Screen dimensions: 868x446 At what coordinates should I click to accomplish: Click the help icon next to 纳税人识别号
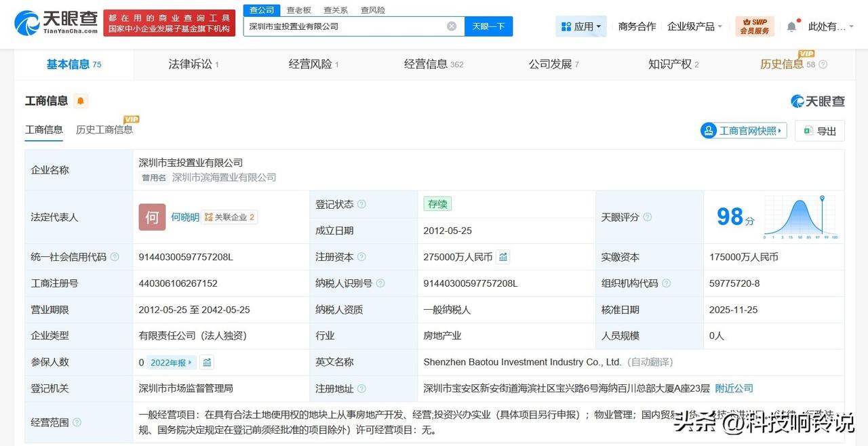coord(380,283)
